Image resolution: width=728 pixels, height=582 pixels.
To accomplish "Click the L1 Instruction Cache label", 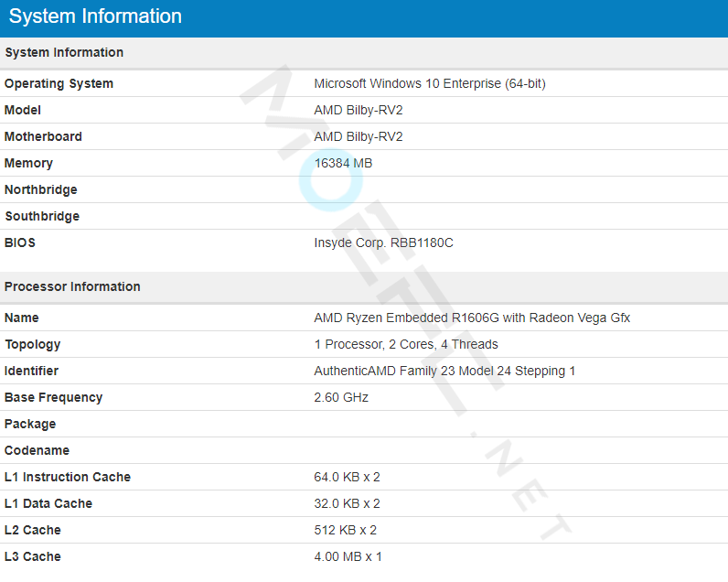I will click(68, 477).
